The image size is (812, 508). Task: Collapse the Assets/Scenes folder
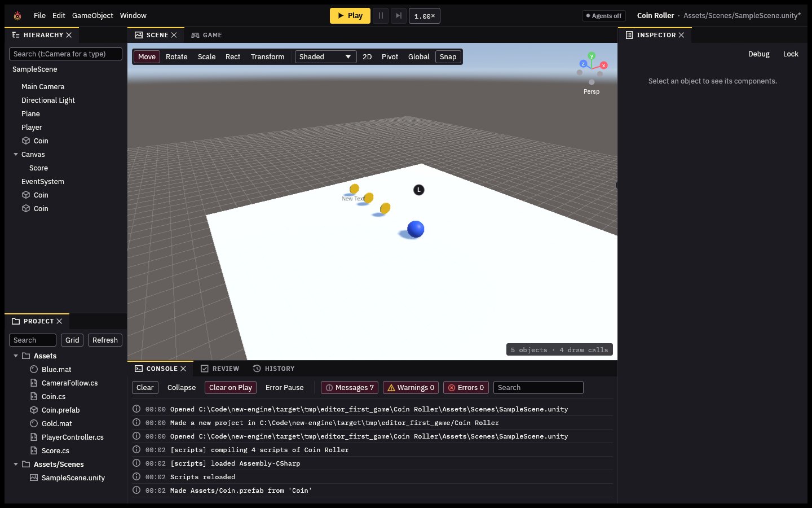pos(16,464)
